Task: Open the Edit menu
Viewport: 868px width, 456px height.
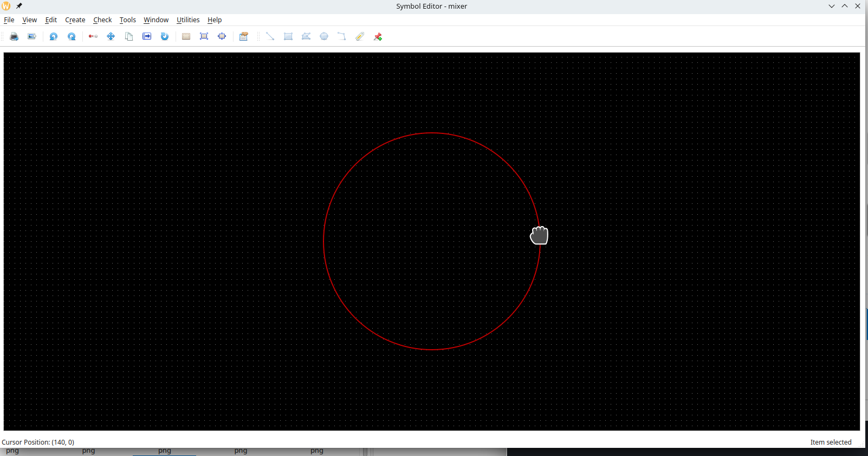Action: tap(51, 20)
